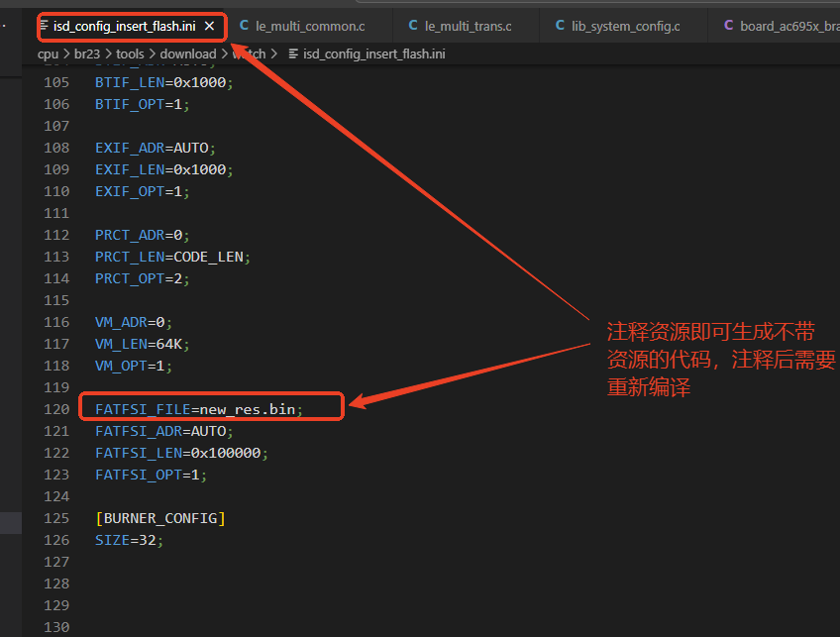Switch to the board_ac695x tab

click(789, 26)
